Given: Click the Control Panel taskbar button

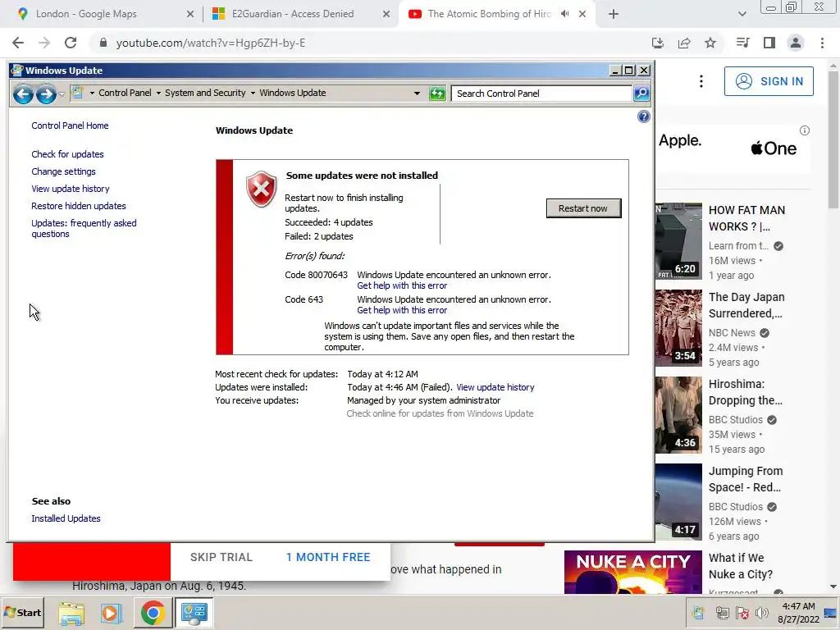Looking at the screenshot, I should pyautogui.click(x=194, y=613).
